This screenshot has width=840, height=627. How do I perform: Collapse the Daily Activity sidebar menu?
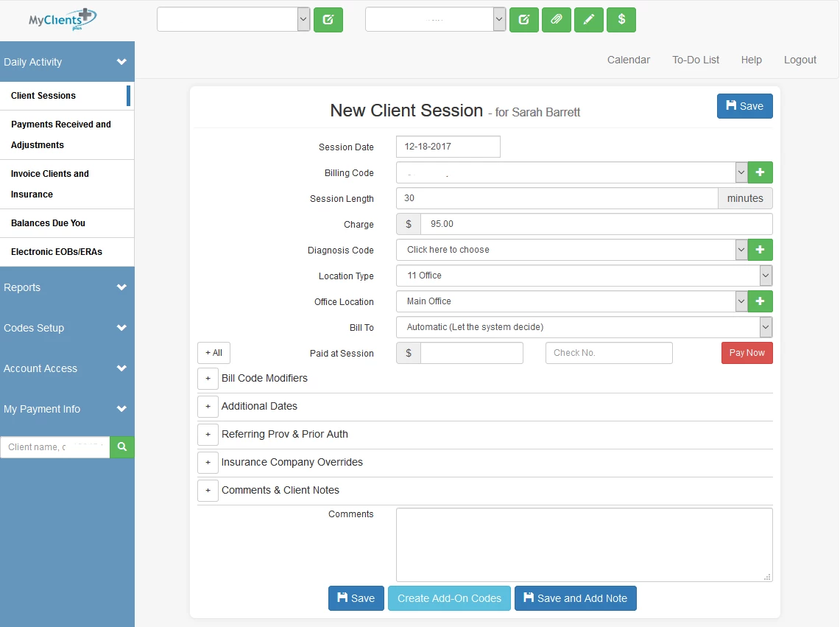coord(67,62)
